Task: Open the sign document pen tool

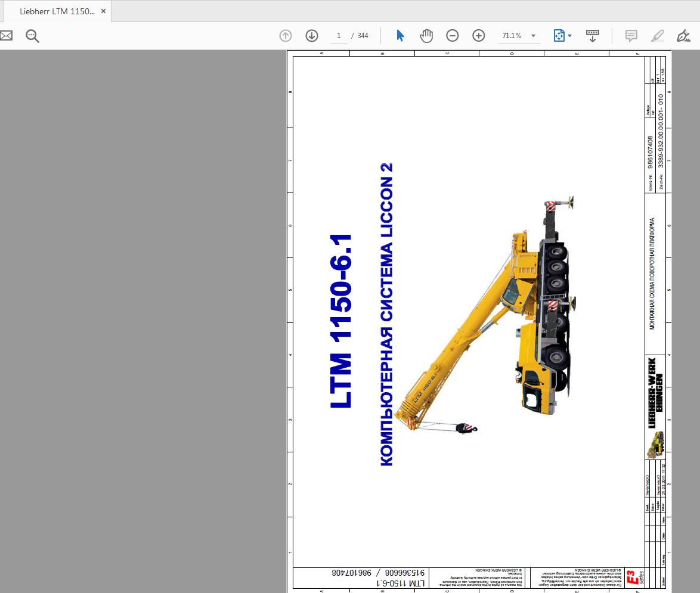Action: tap(683, 36)
